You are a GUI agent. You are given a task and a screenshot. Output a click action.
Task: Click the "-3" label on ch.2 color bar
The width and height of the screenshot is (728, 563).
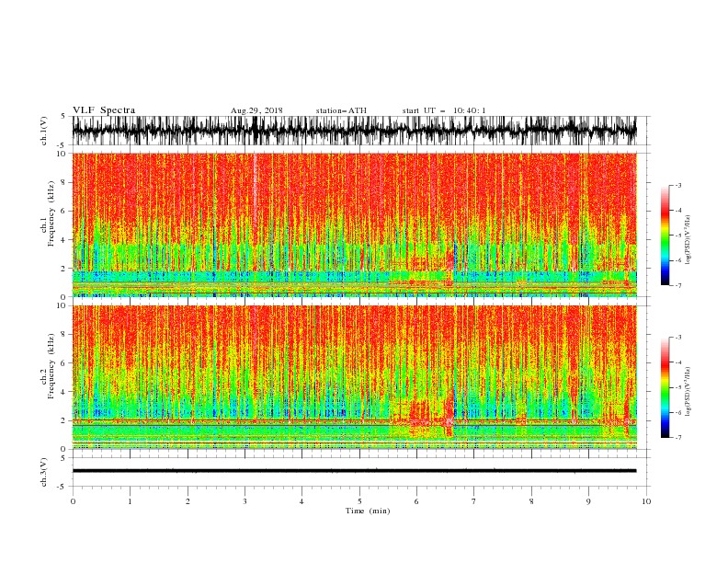[x=677, y=338]
